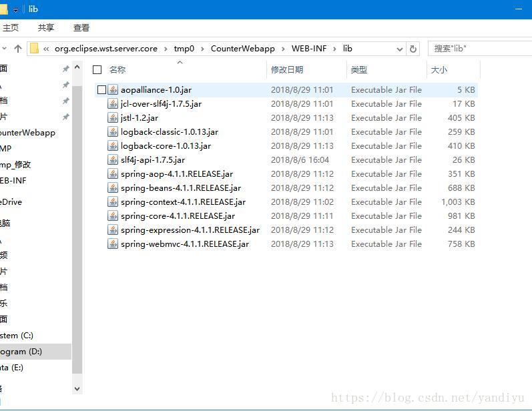The image size is (532, 411).
Task: Refresh the lib folder view
Action: [413, 49]
